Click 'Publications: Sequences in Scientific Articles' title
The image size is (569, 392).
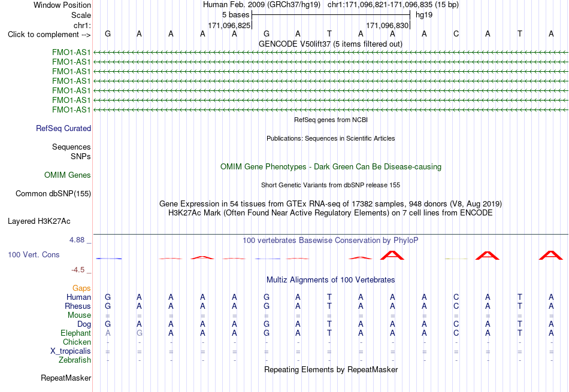point(331,138)
